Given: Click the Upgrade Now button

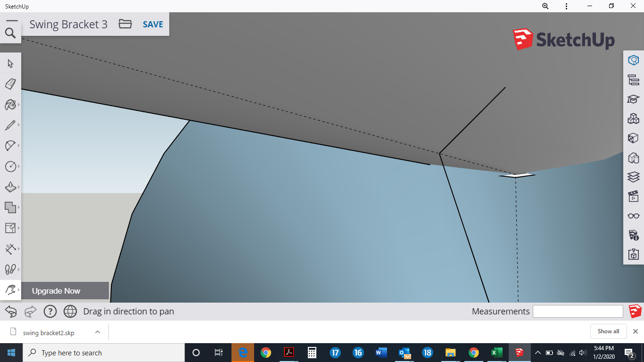Looking at the screenshot, I should (x=65, y=291).
